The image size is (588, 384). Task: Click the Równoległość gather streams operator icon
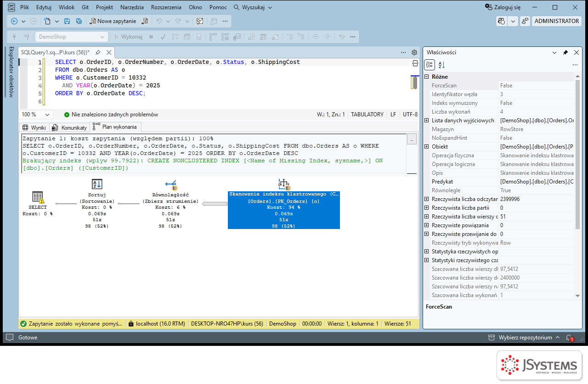pyautogui.click(x=171, y=184)
